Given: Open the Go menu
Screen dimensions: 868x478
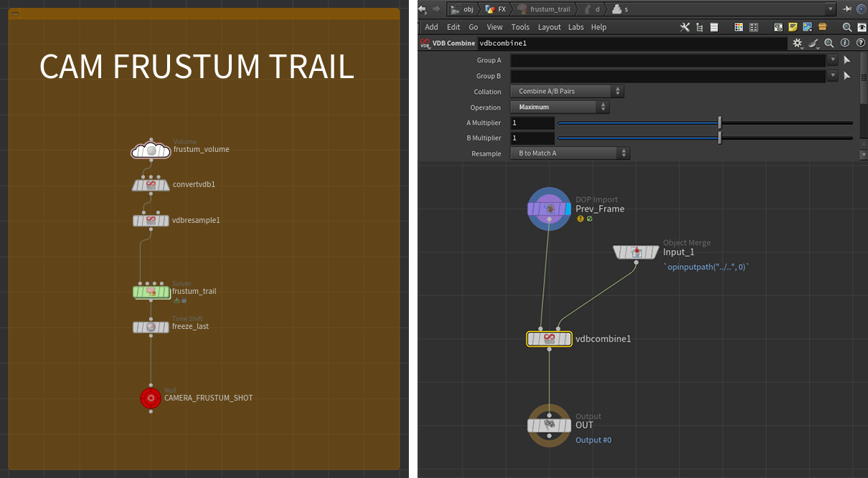Looking at the screenshot, I should (x=473, y=27).
